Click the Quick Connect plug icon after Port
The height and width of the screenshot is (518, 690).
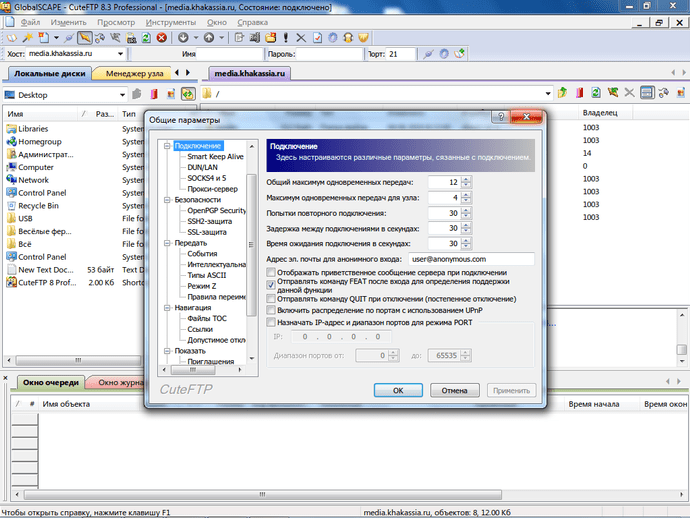tap(428, 54)
